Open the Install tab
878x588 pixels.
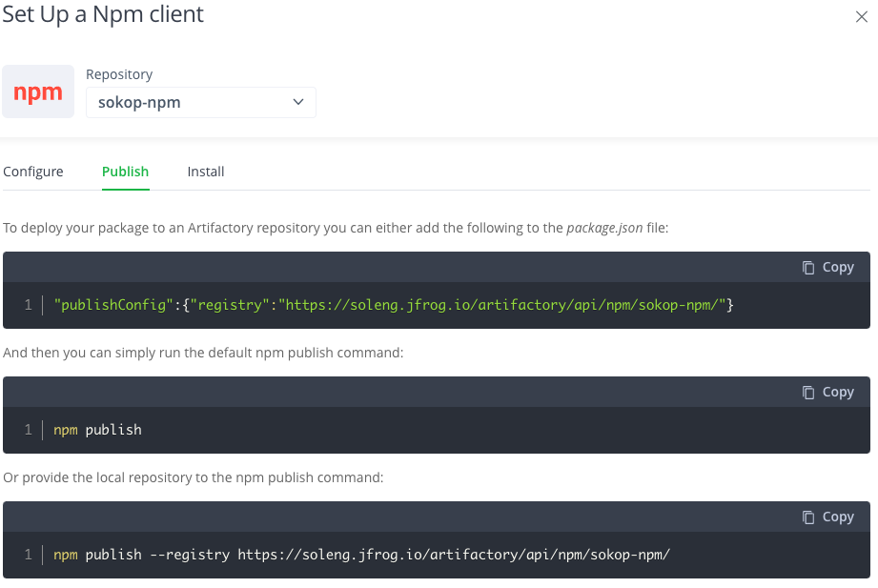(206, 172)
